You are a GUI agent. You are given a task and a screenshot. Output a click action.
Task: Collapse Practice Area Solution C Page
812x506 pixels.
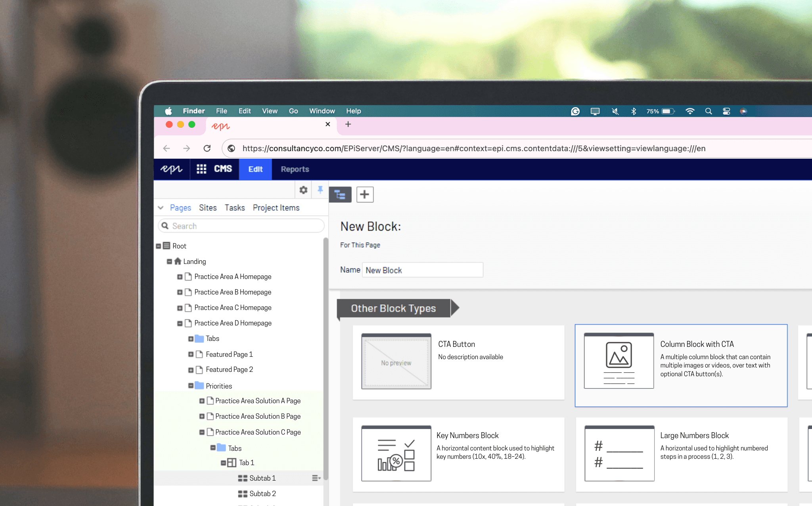[202, 432]
